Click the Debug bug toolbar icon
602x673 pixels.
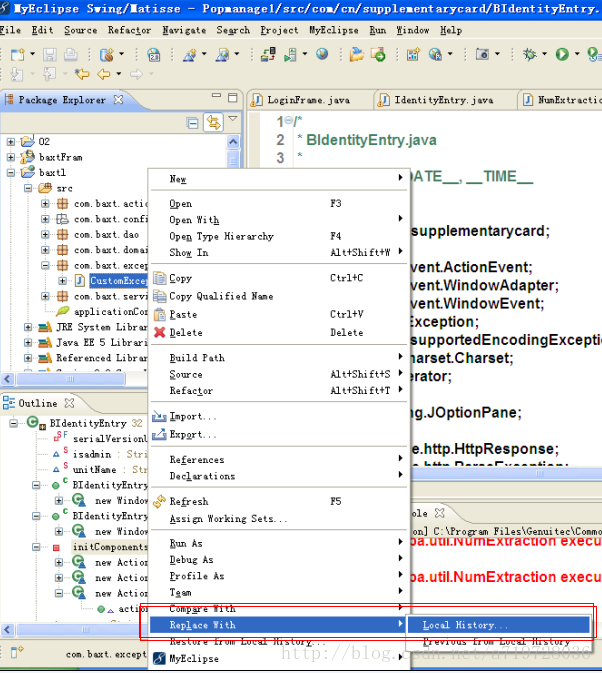point(529,54)
